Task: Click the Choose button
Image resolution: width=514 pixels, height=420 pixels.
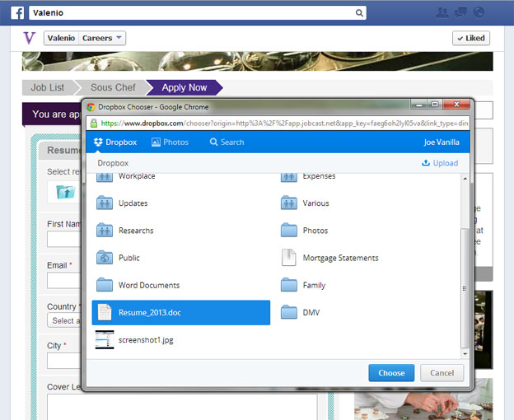Action: tap(391, 373)
